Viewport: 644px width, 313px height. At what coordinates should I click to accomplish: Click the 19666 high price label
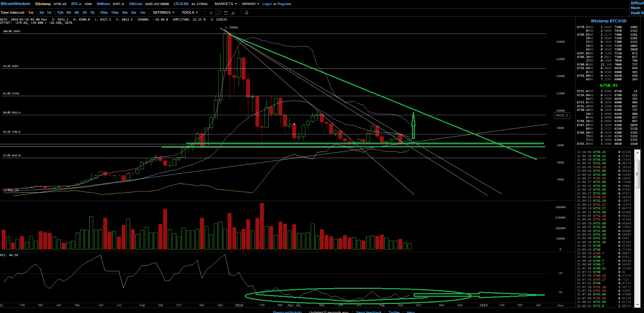233,27
